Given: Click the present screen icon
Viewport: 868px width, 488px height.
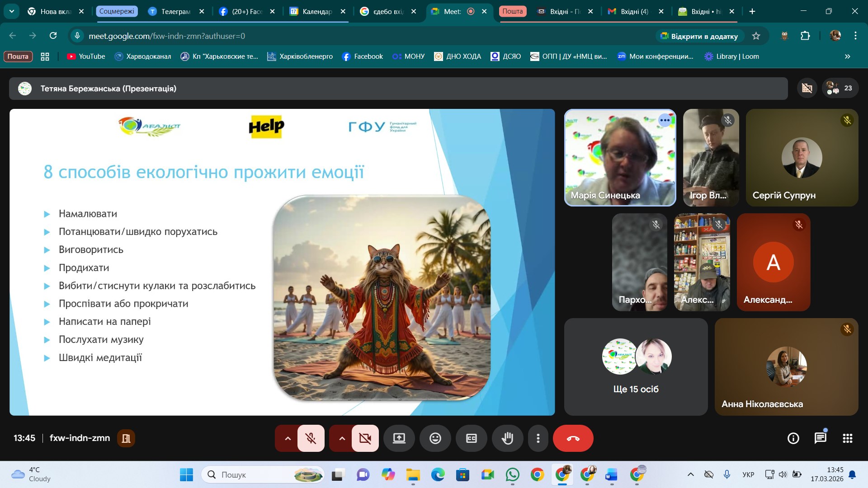Looking at the screenshot, I should click(399, 438).
